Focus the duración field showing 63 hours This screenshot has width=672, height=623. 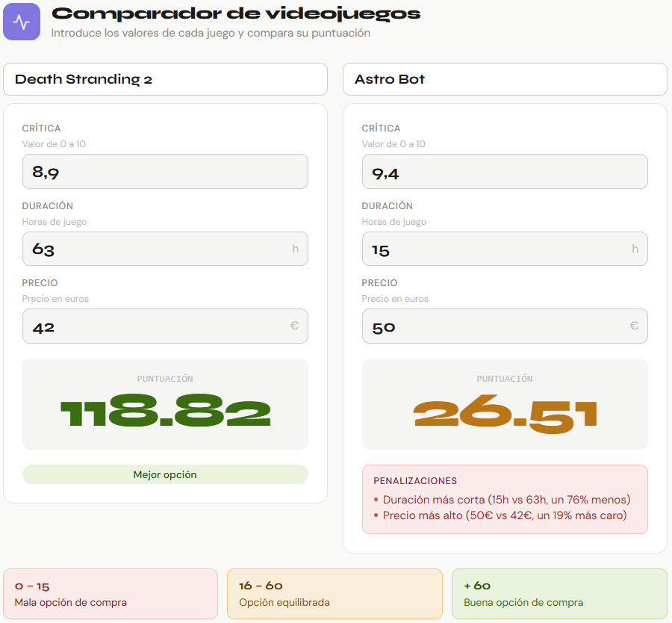tap(165, 249)
